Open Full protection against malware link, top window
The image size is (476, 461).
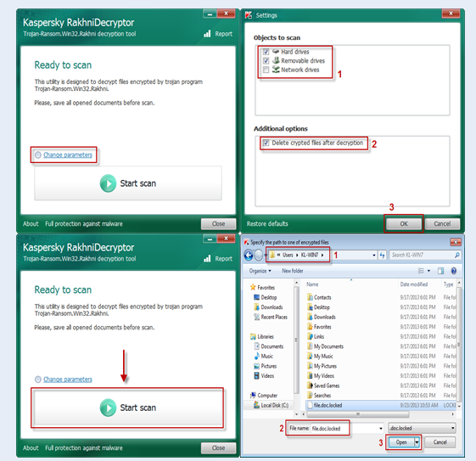(84, 224)
